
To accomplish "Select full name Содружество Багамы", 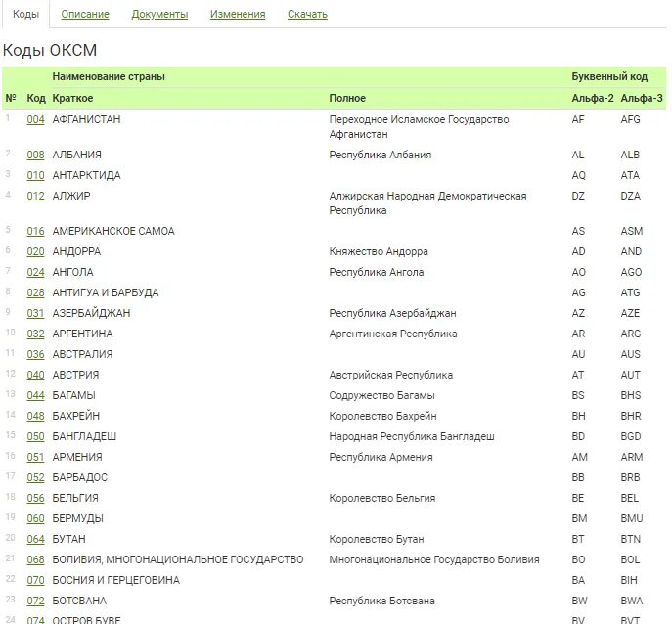I will (381, 395).
